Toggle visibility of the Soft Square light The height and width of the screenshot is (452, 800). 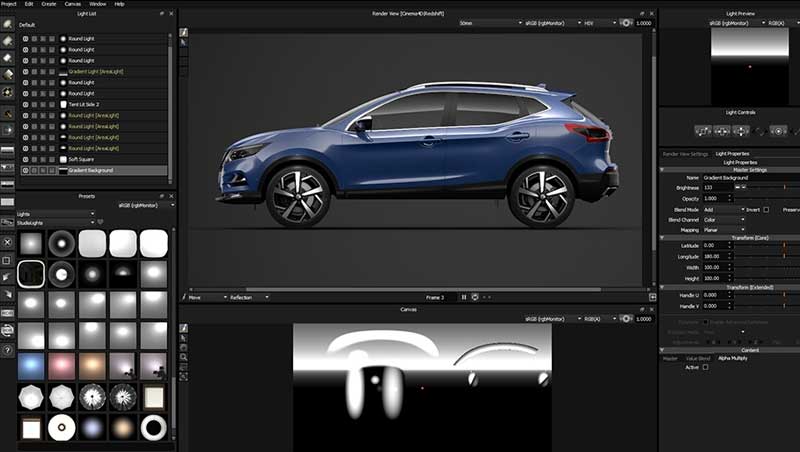pos(26,159)
